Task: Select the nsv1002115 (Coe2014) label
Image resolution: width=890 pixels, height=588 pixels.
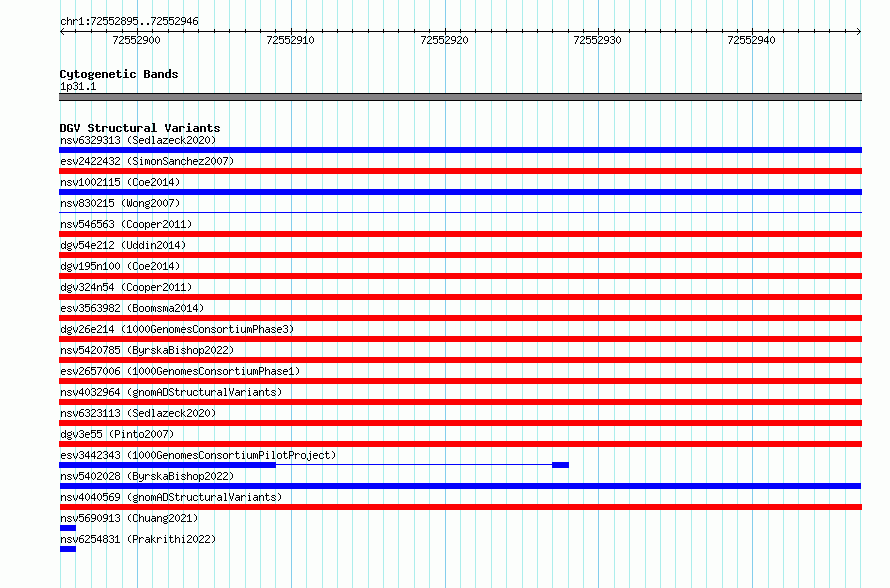Action: pos(120,182)
